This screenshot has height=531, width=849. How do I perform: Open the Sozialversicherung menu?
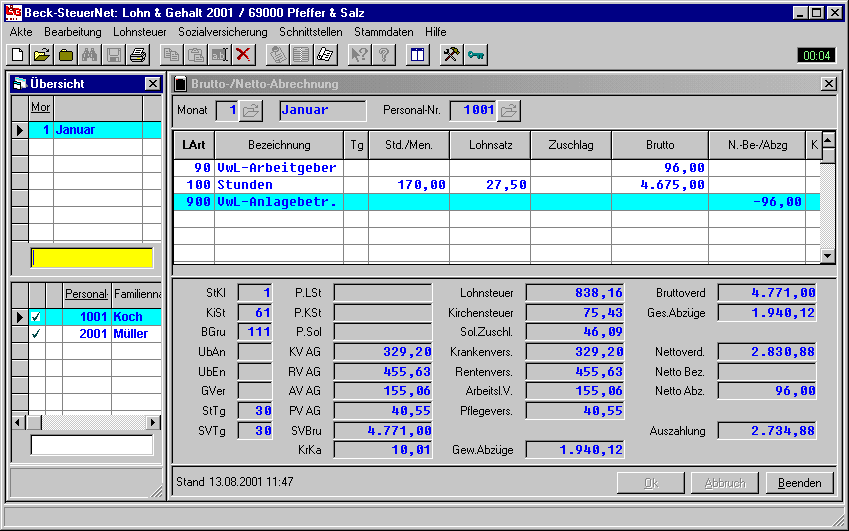[x=223, y=32]
